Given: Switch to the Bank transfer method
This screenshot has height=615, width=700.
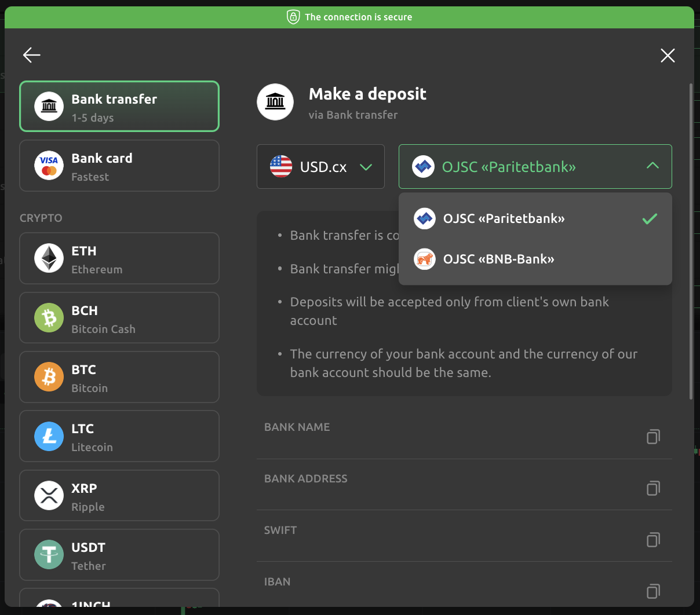Looking at the screenshot, I should [119, 106].
